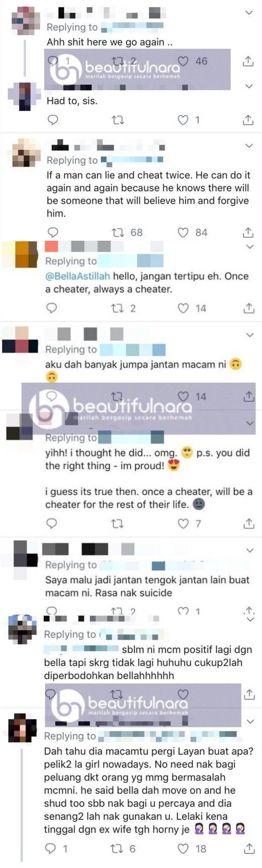Open chevron menu on "aku dah banyak jumpa" tweet
The image size is (262, 868).
pyautogui.click(x=250, y=335)
